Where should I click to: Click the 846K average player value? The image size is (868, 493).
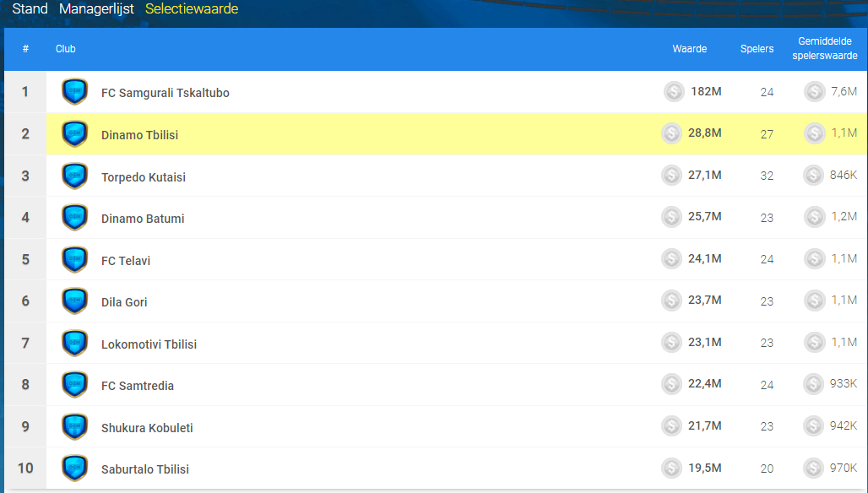(843, 175)
